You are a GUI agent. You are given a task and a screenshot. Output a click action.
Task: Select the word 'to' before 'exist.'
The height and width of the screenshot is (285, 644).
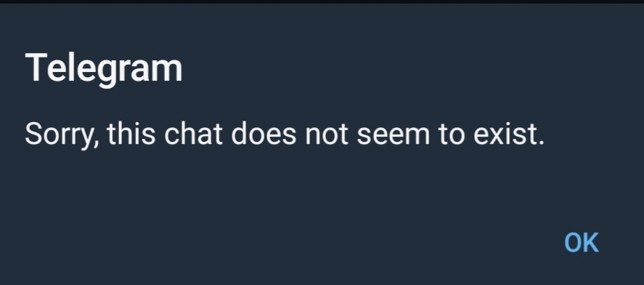coord(452,135)
